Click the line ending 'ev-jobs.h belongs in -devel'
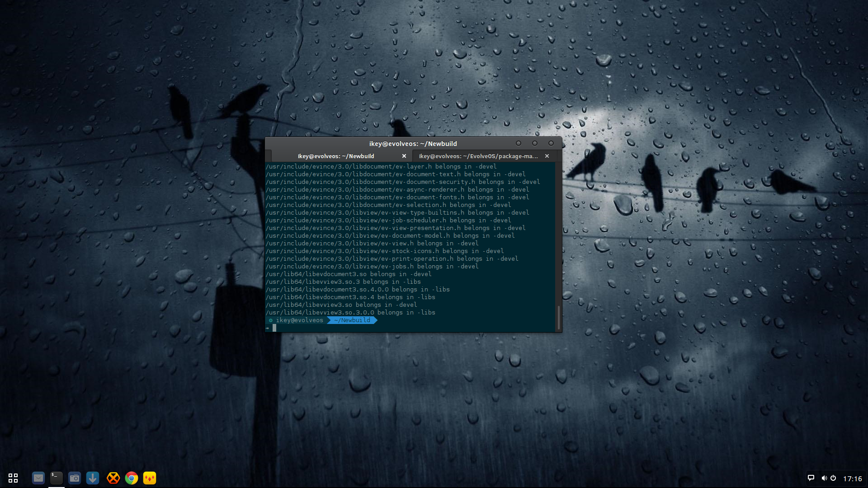The height and width of the screenshot is (488, 868). (372, 267)
